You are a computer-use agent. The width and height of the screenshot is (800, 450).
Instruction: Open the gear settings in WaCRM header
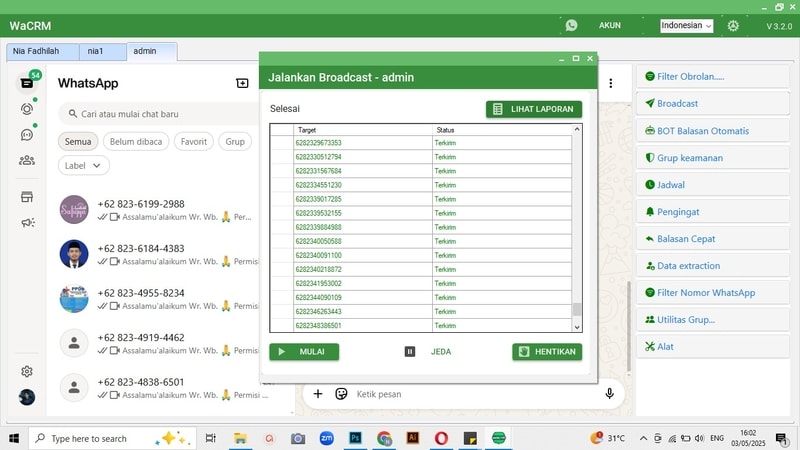click(733, 26)
